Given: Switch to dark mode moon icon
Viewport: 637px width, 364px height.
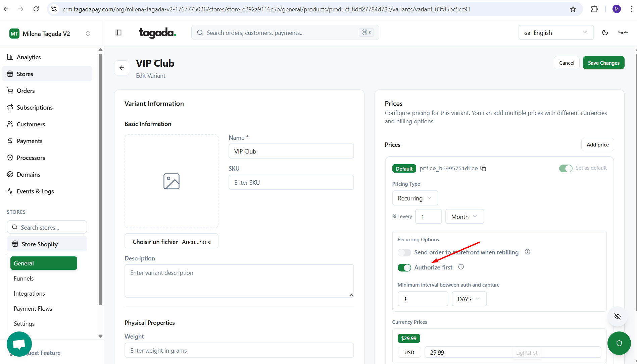Looking at the screenshot, I should [x=605, y=33].
